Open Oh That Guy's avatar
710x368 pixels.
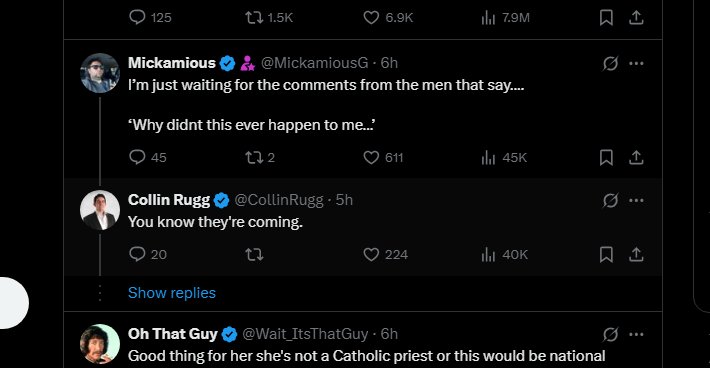coord(100,344)
